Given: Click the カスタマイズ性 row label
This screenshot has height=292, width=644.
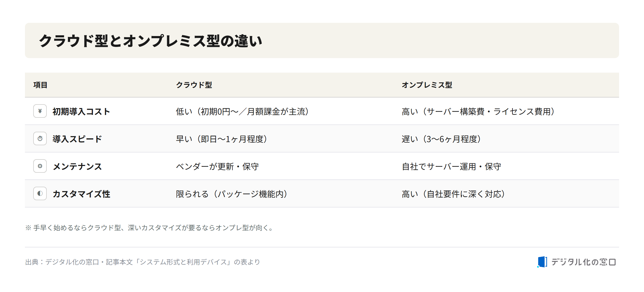Looking at the screenshot, I should coord(82,194).
